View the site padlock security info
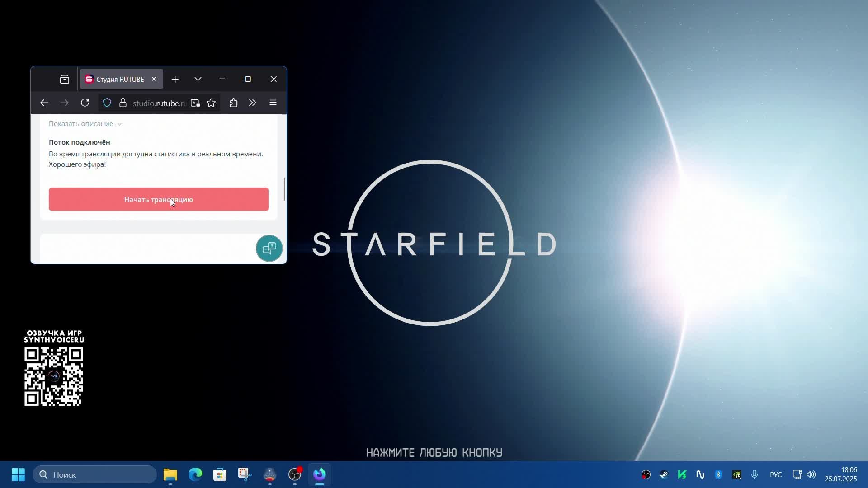Screen dimensions: 868x488 click(x=123, y=103)
